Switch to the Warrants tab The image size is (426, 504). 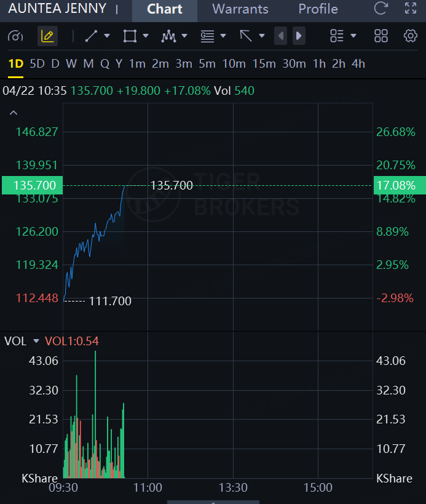point(240,9)
